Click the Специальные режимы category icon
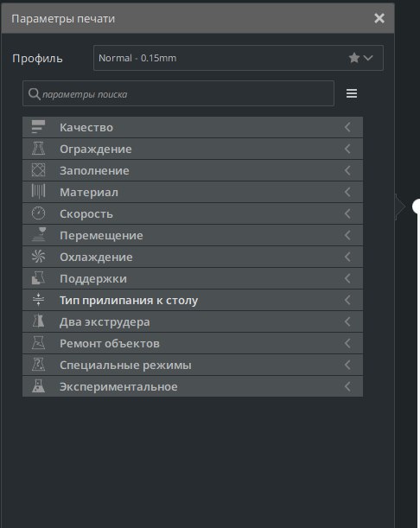Screen dimensions: 420x528 38,365
